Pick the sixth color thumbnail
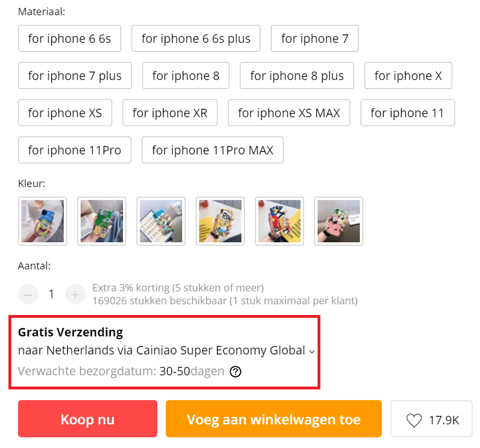This screenshot has width=480, height=448. coord(338,221)
